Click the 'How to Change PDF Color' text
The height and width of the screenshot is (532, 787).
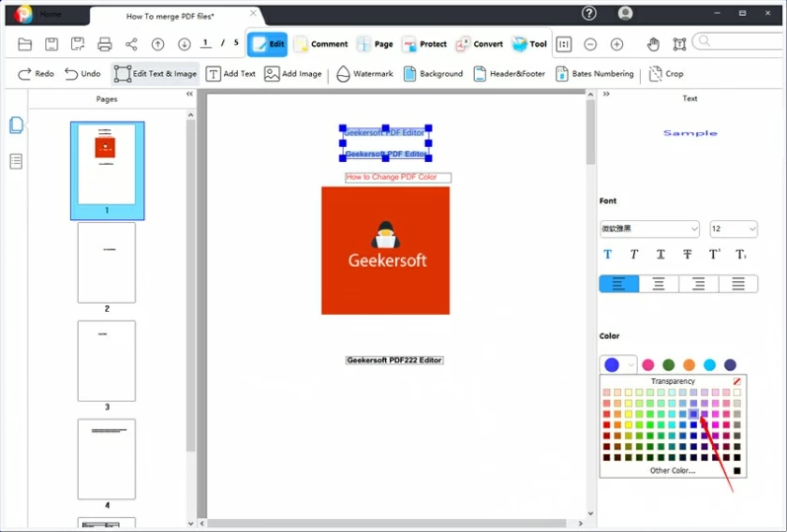(x=392, y=177)
